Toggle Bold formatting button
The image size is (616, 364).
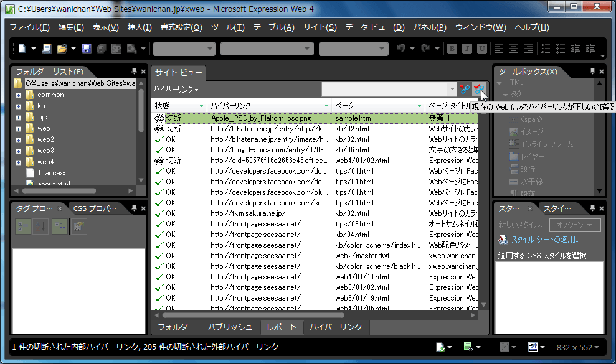[x=452, y=49]
